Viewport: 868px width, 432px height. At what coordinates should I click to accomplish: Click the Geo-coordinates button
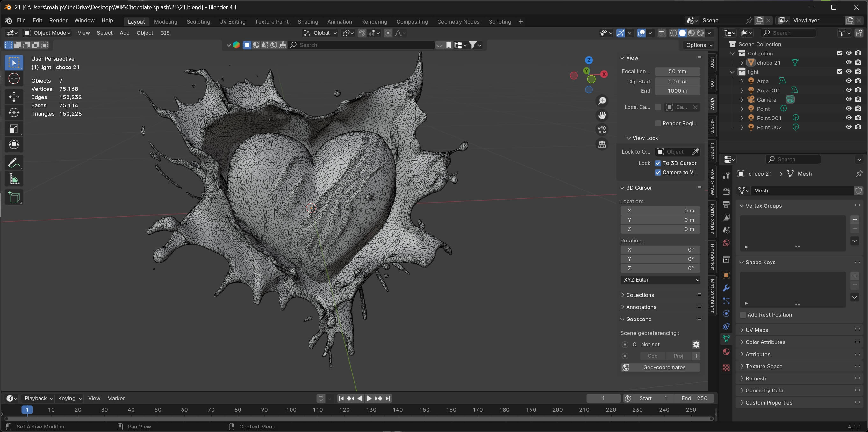[x=660, y=367]
